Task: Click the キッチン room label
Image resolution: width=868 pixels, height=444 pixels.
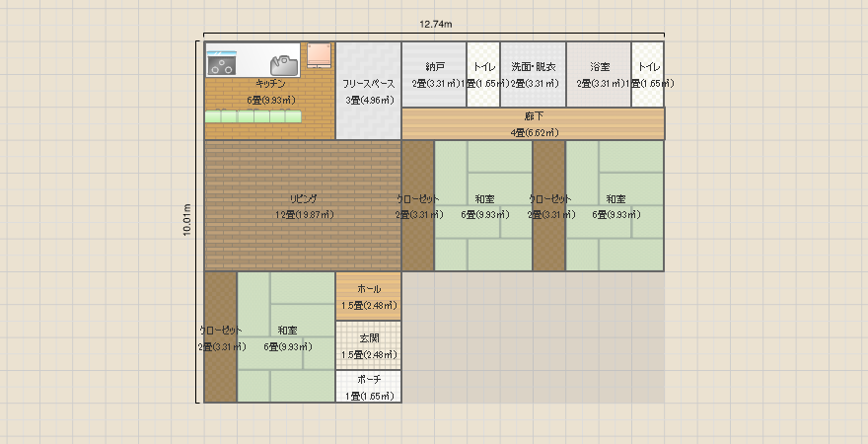Action: click(x=270, y=84)
